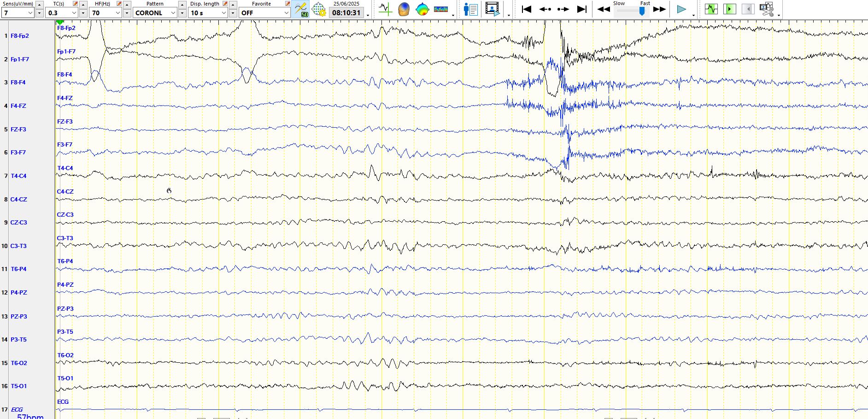Expand the arrow next to the time display
Screen dimensions: 868x419
368,15
